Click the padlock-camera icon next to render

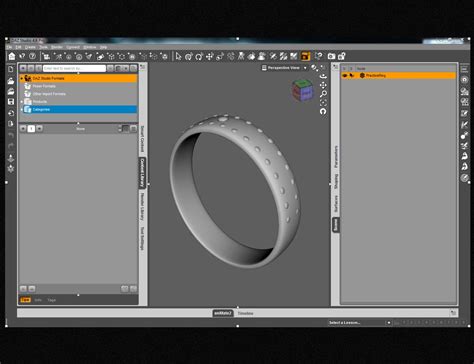(342, 56)
